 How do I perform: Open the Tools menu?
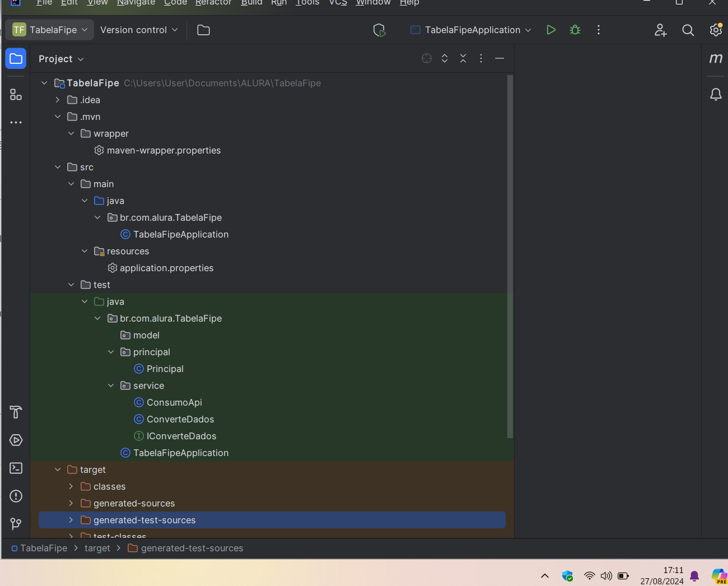[307, 3]
